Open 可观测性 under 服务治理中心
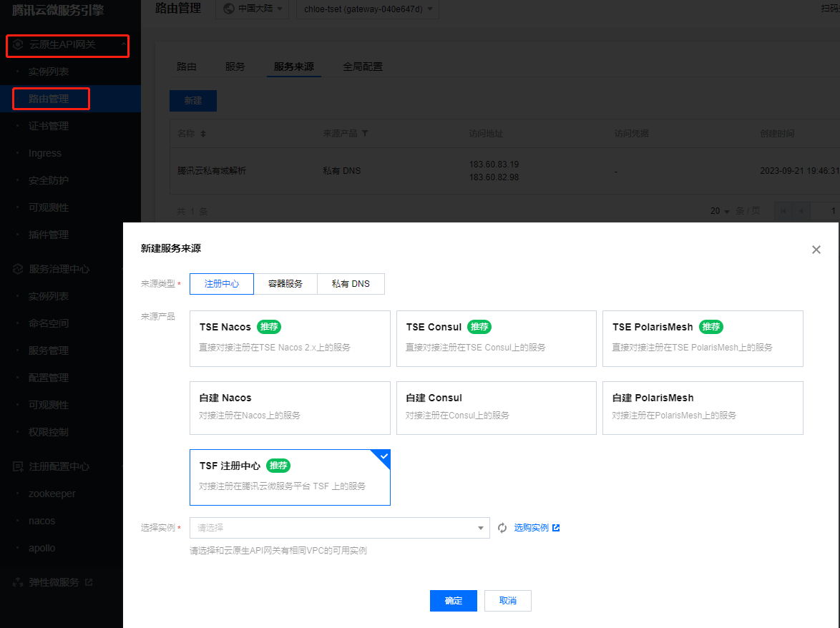This screenshot has height=628, width=840. point(49,405)
